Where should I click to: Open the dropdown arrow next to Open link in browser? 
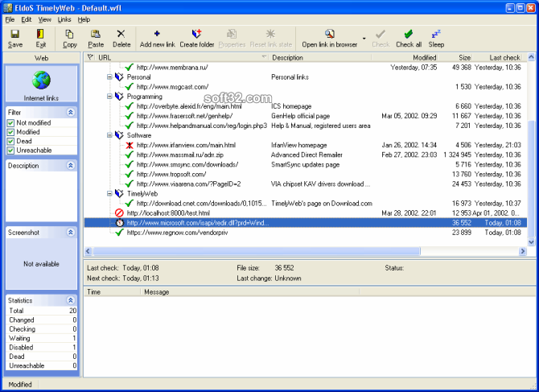click(x=364, y=38)
